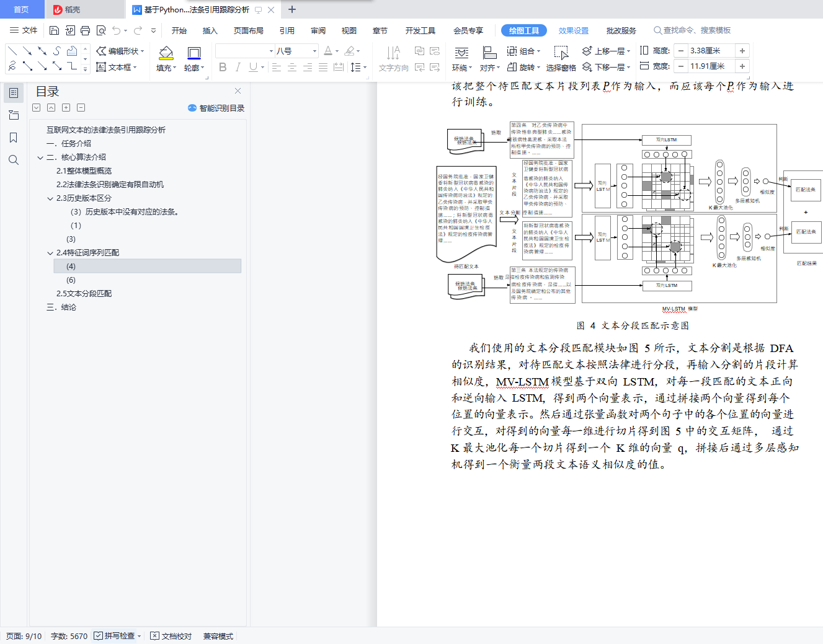The height and width of the screenshot is (644, 823).
Task: Click the 轮廓 outline icon
Action: tap(194, 53)
